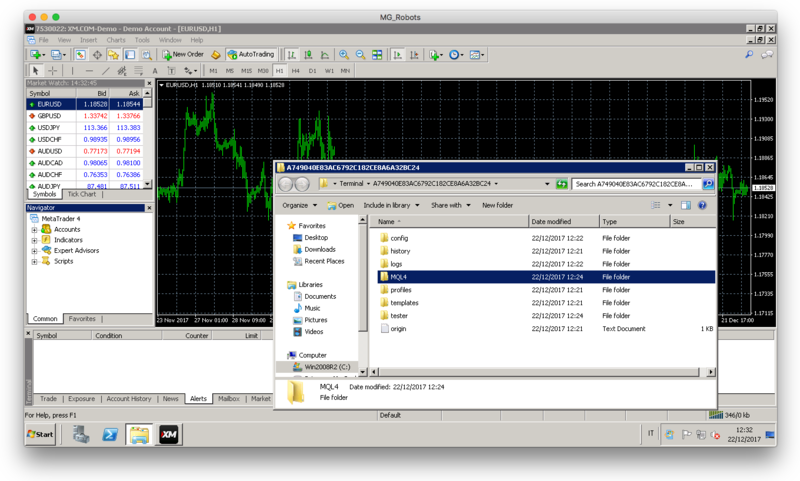Image resolution: width=800 pixels, height=481 pixels.
Task: Click New folder in Explorer toolbar
Action: pyautogui.click(x=497, y=205)
